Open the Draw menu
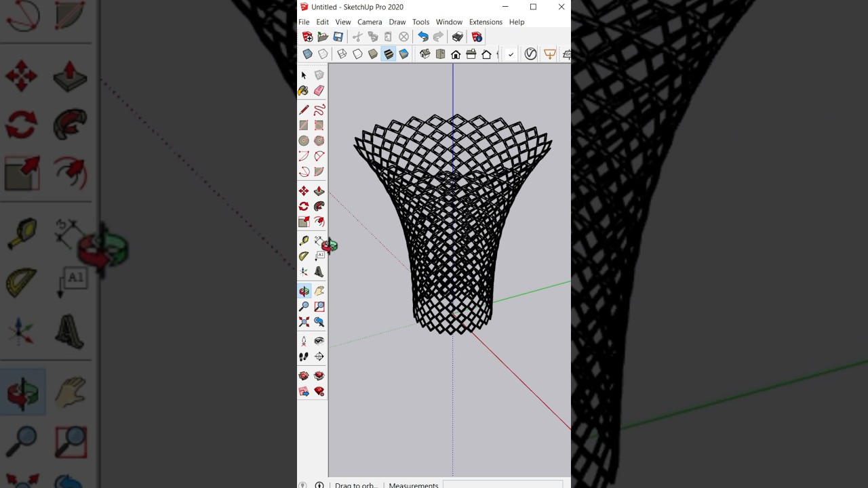This screenshot has height=488, width=868. pyautogui.click(x=397, y=22)
